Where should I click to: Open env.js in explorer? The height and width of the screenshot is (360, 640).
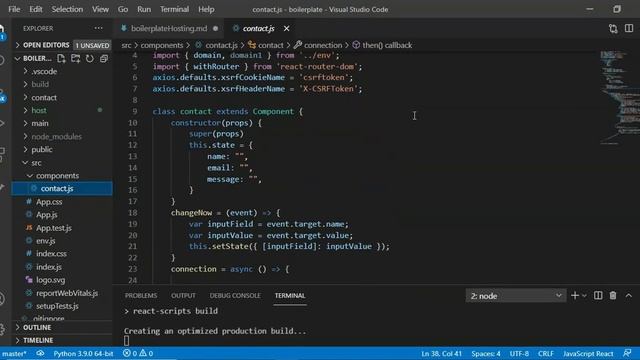pos(45,241)
